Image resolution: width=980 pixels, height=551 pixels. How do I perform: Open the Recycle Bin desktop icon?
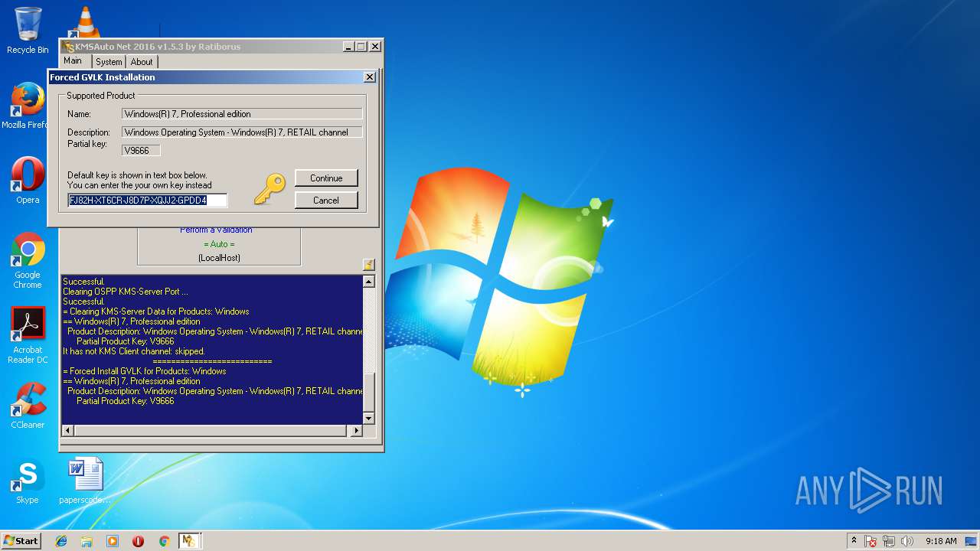click(x=28, y=31)
